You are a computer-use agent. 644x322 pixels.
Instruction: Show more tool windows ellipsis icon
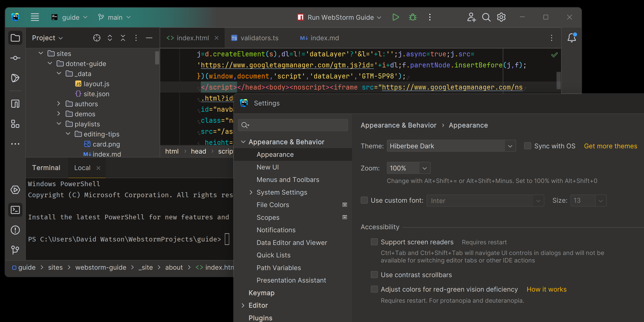coord(15,144)
